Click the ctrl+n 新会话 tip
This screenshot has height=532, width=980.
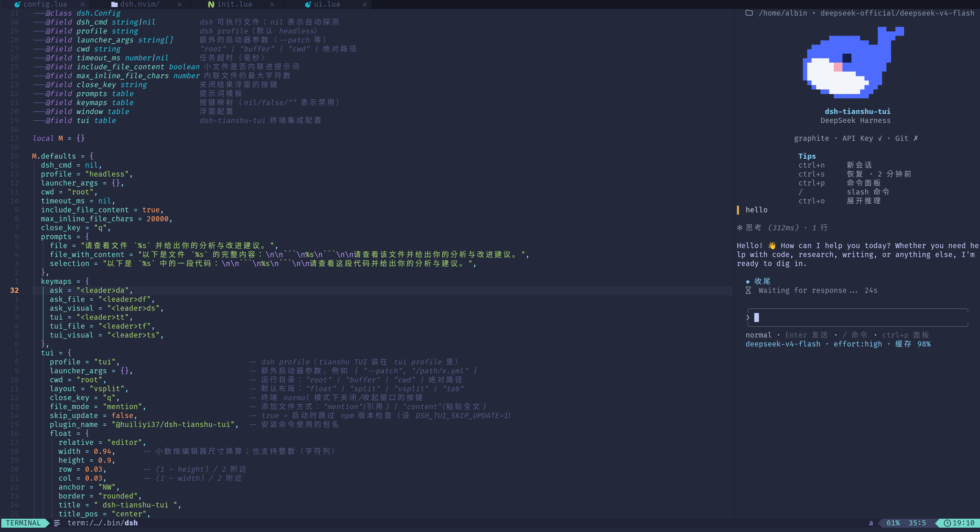pyautogui.click(x=835, y=165)
